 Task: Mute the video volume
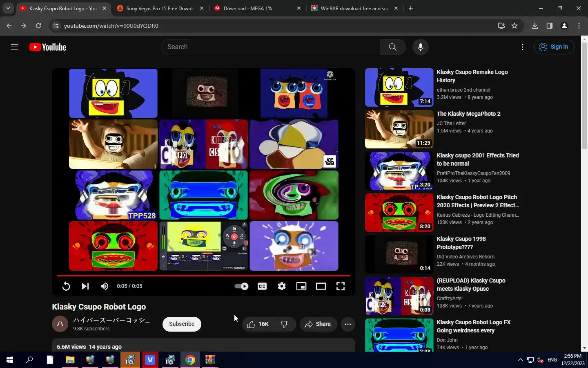pos(105,286)
